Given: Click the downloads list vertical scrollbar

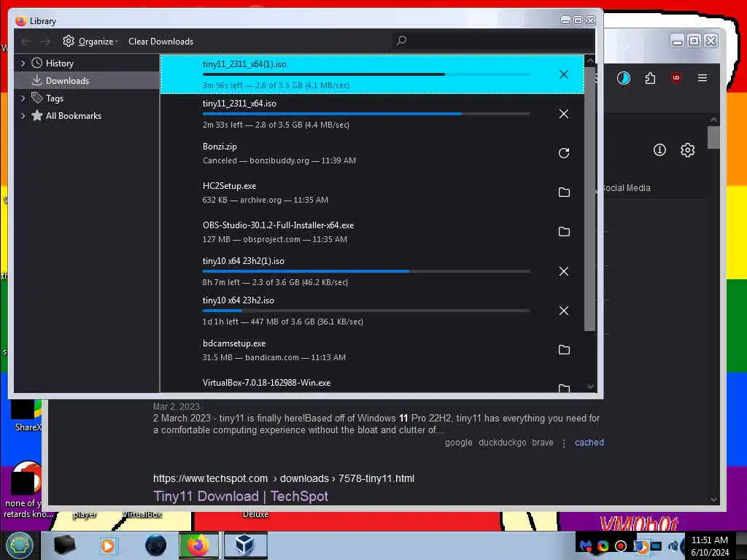Looking at the screenshot, I should tap(589, 198).
